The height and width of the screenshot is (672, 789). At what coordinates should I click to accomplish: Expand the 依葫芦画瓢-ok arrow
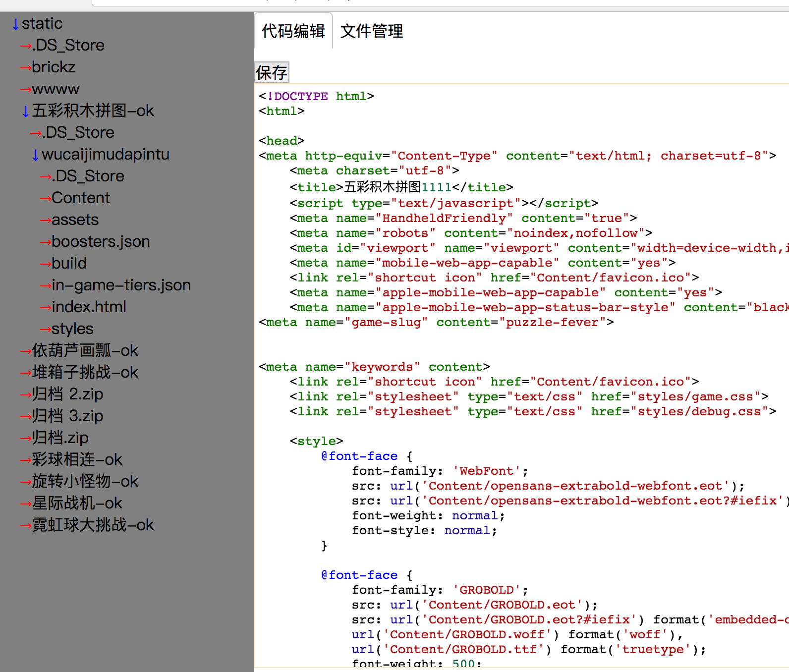[26, 351]
